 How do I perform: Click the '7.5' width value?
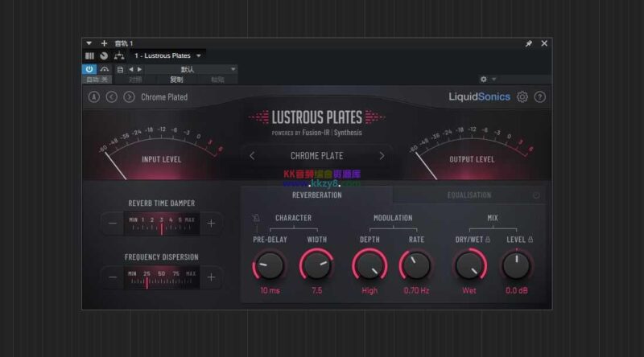[x=316, y=290]
